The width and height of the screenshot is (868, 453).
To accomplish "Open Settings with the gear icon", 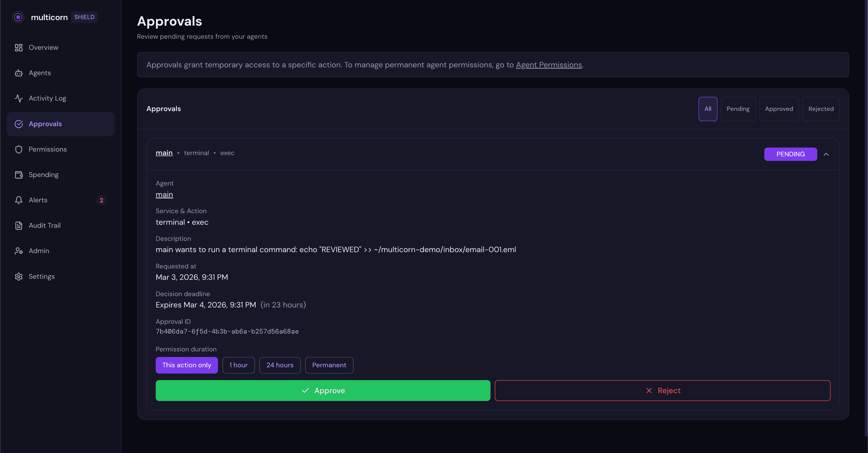I will point(19,276).
